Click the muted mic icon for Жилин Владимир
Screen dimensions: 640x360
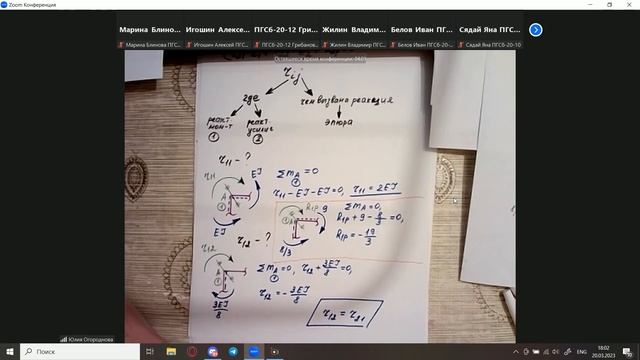coord(325,45)
